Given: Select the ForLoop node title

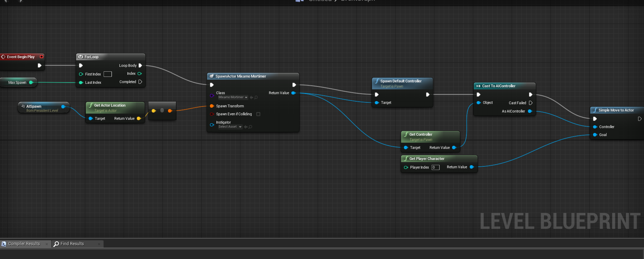Looking at the screenshot, I should click(91, 57).
